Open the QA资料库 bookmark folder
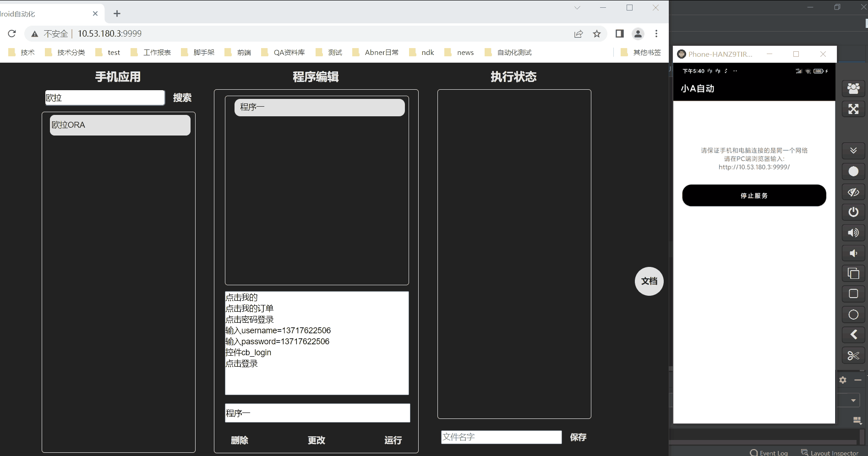 click(283, 53)
